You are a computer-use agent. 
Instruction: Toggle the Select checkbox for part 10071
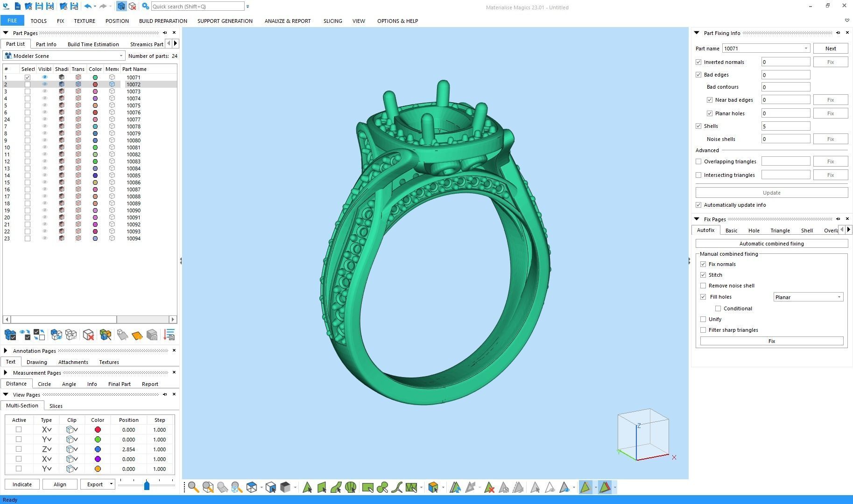tap(28, 77)
